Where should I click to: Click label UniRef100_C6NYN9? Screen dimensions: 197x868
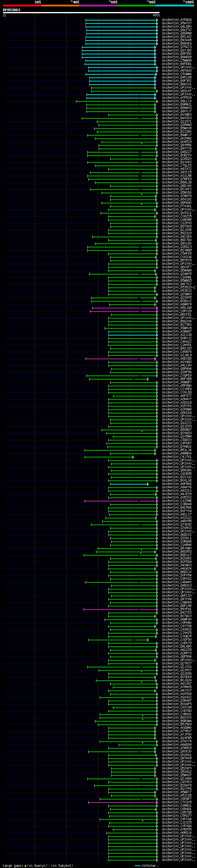176,220
